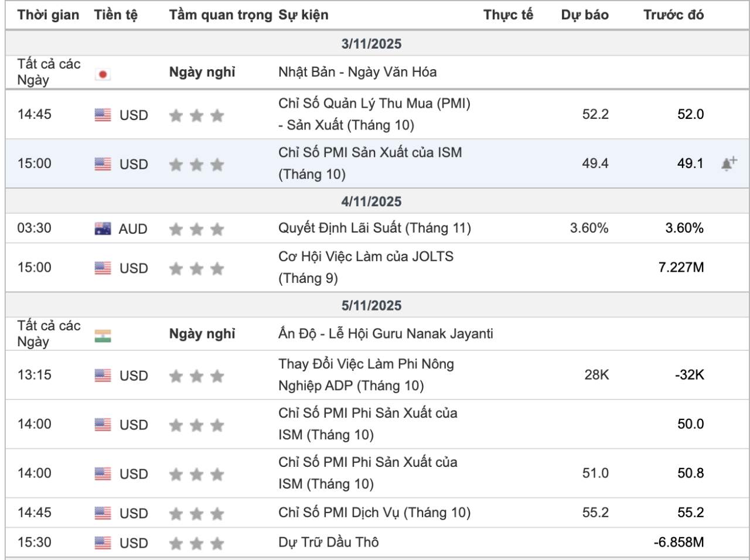Click the Nhật Bản - Ngày Văn Hóa holiday entry

click(x=357, y=72)
